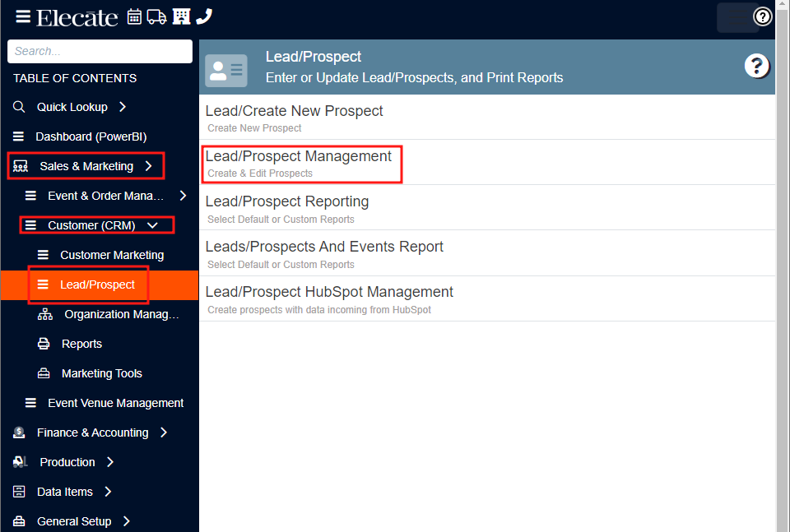The image size is (790, 532).
Task: Select the Organization Management icon
Action: pyautogui.click(x=45, y=314)
